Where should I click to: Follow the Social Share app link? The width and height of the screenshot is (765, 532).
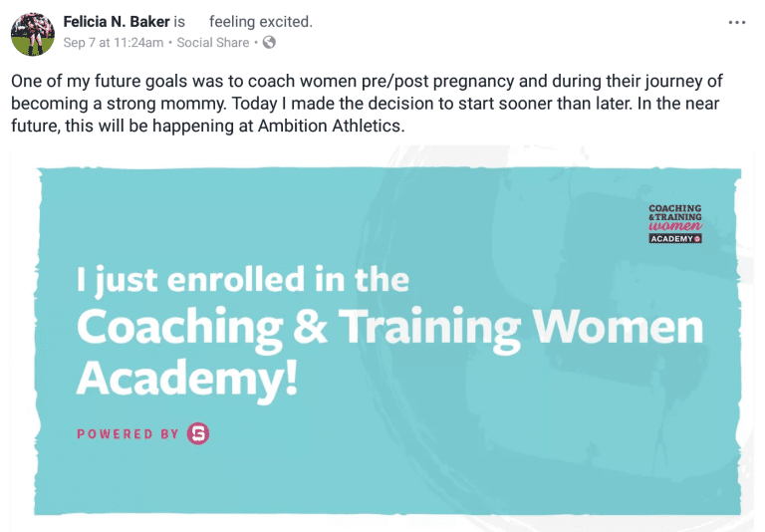[213, 43]
